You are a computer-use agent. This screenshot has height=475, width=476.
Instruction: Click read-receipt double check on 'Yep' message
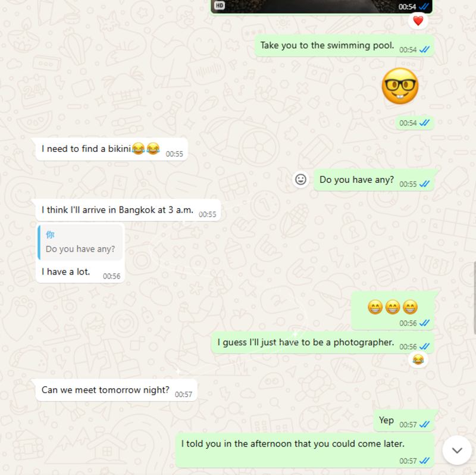(x=424, y=424)
